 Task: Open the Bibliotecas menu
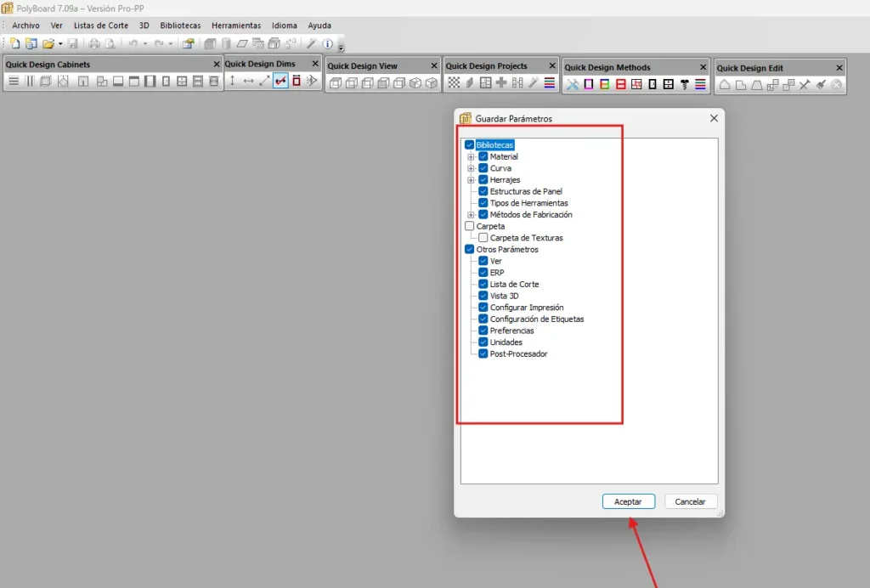click(180, 25)
